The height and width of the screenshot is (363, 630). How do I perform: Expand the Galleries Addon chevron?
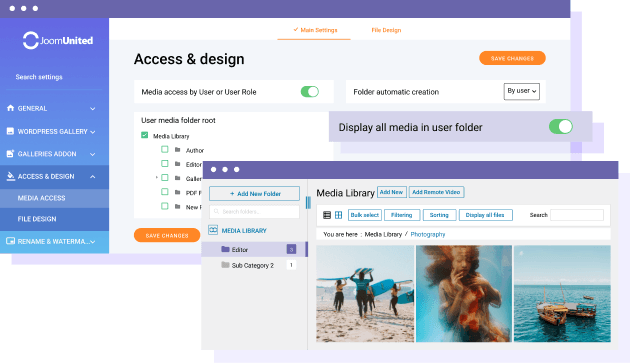(x=93, y=154)
